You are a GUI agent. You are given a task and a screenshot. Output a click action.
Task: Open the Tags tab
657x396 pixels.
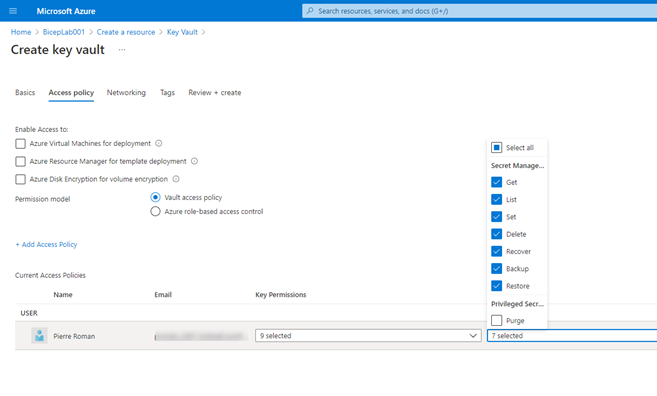coord(167,93)
